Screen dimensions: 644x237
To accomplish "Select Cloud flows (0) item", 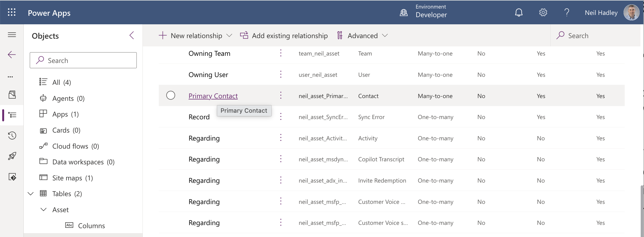I will point(76,146).
